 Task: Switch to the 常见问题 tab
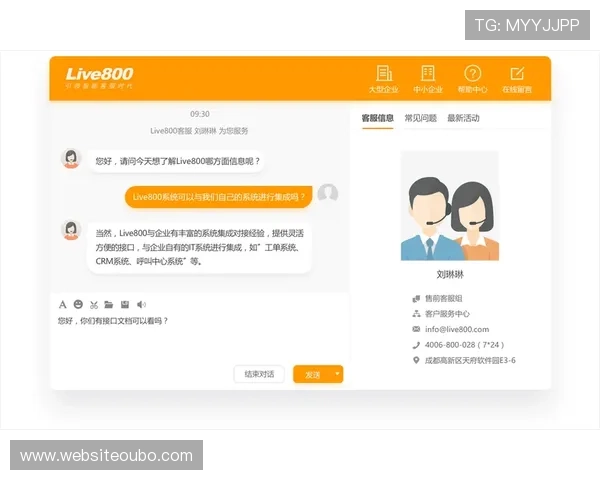[x=421, y=118]
